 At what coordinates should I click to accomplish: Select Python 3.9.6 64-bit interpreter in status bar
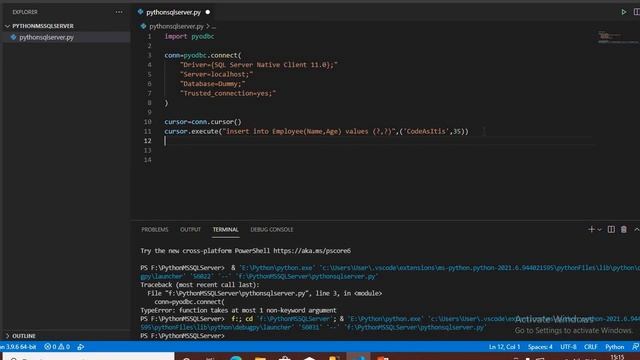[18, 347]
